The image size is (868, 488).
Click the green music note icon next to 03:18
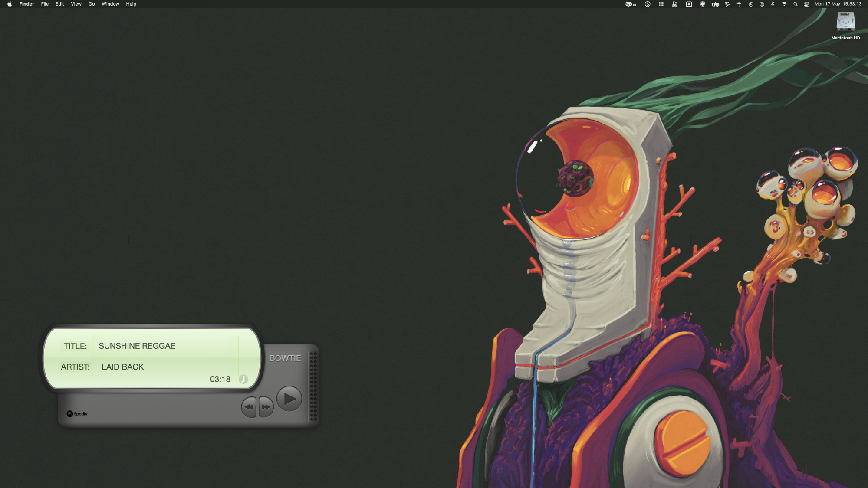pos(243,379)
